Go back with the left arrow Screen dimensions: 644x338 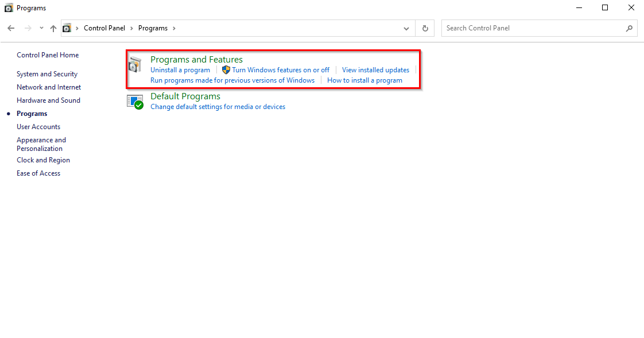pyautogui.click(x=11, y=28)
